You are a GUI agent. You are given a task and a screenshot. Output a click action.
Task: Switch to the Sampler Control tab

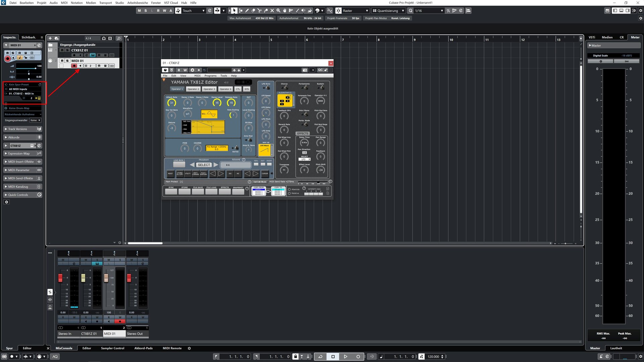[x=112, y=348]
